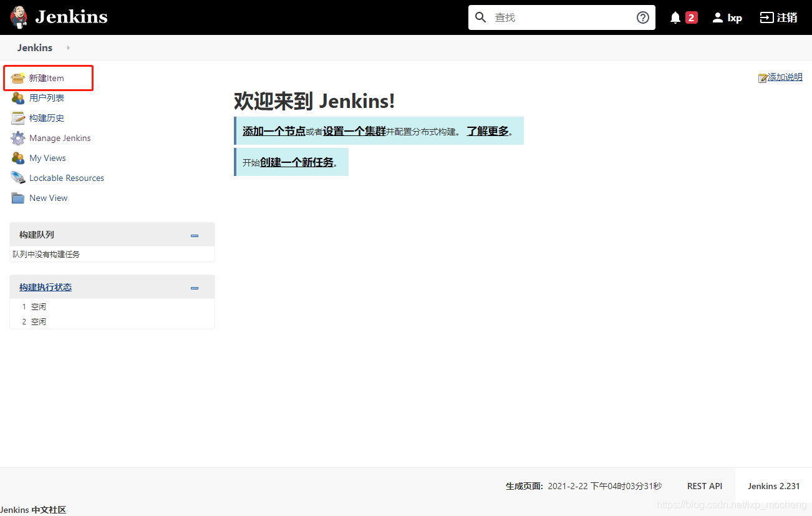
Task: Open the Jenkins 中文社区 footer link
Action: pyautogui.click(x=33, y=510)
